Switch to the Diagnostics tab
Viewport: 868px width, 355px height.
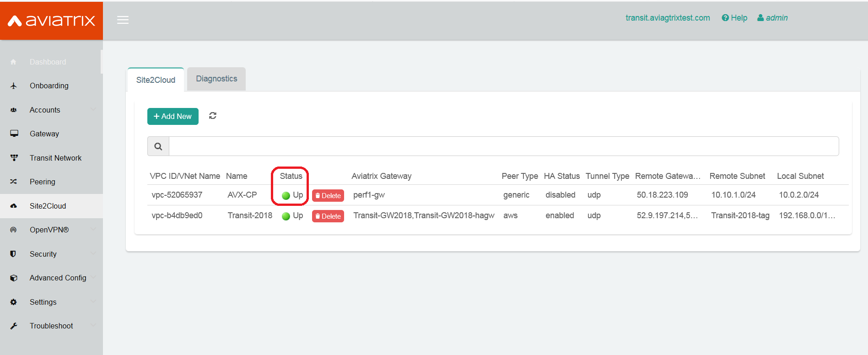[216, 79]
